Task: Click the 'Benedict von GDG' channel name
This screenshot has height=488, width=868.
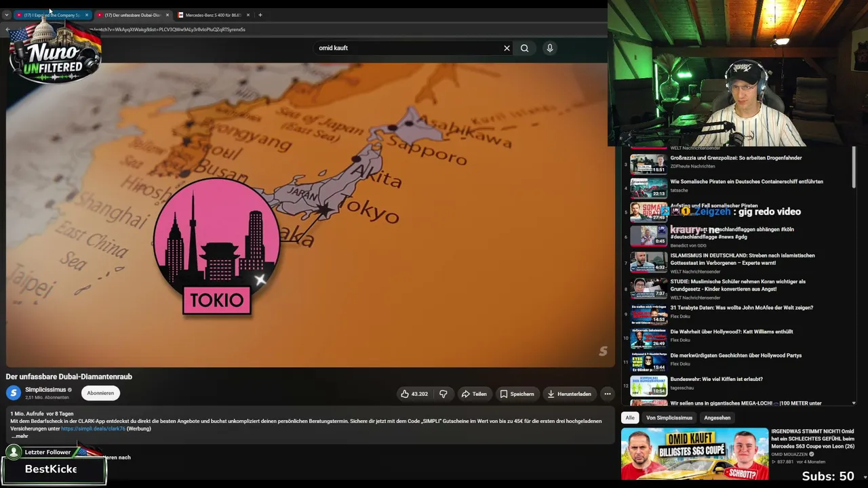Action: pyautogui.click(x=688, y=245)
